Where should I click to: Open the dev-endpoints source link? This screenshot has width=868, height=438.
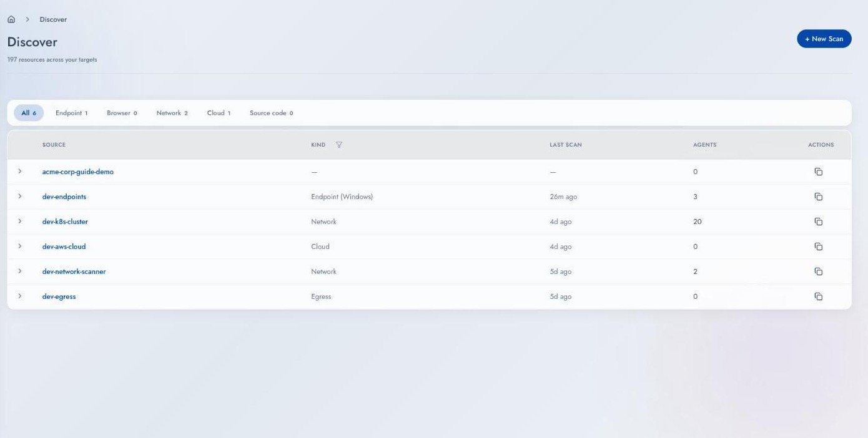[x=64, y=197]
